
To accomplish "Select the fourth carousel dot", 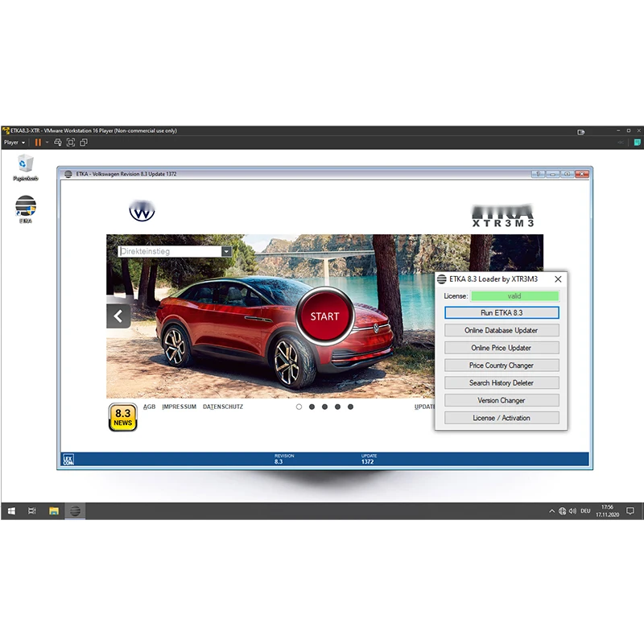I will coord(337,407).
